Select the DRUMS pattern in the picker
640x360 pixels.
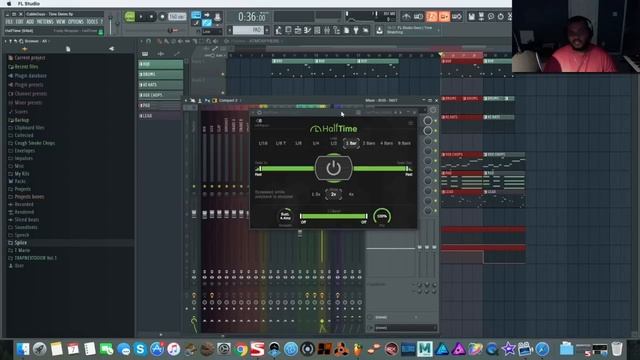[161, 74]
